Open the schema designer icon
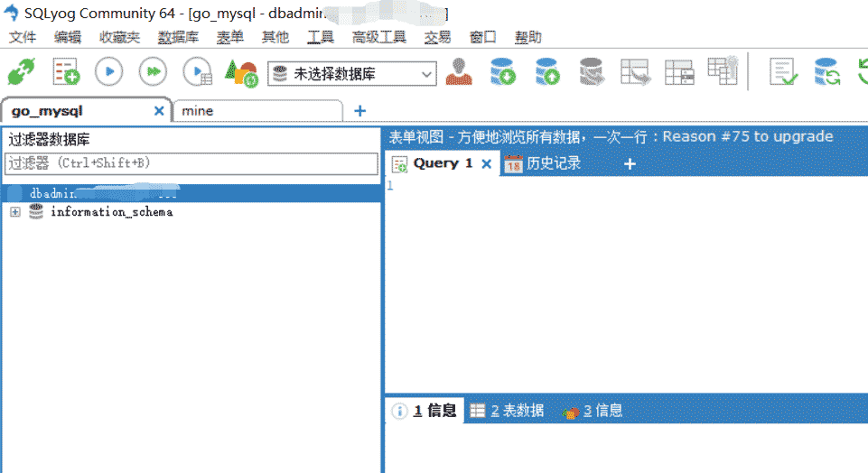This screenshot has width=868, height=473. (x=723, y=70)
